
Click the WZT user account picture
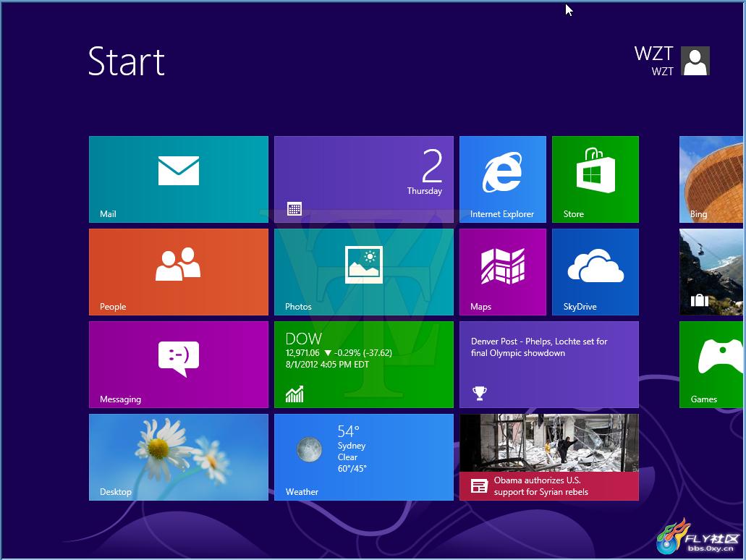pos(695,61)
